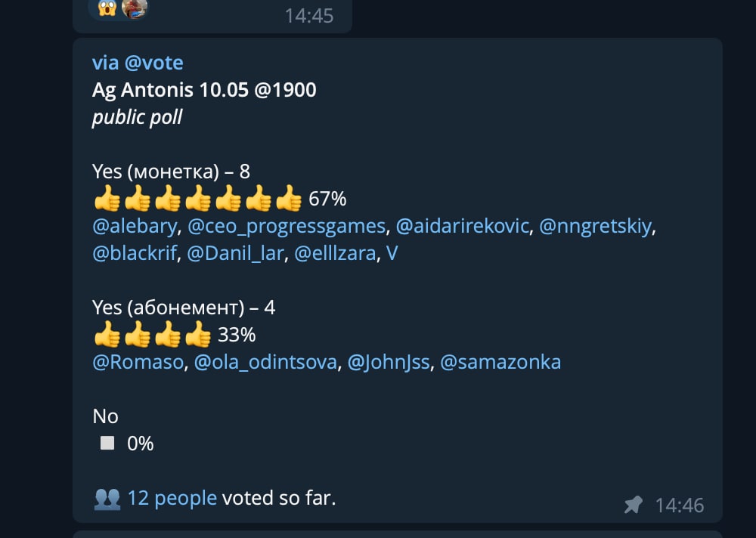Click the @Romaso mention
This screenshot has height=538, width=756.
(138, 363)
